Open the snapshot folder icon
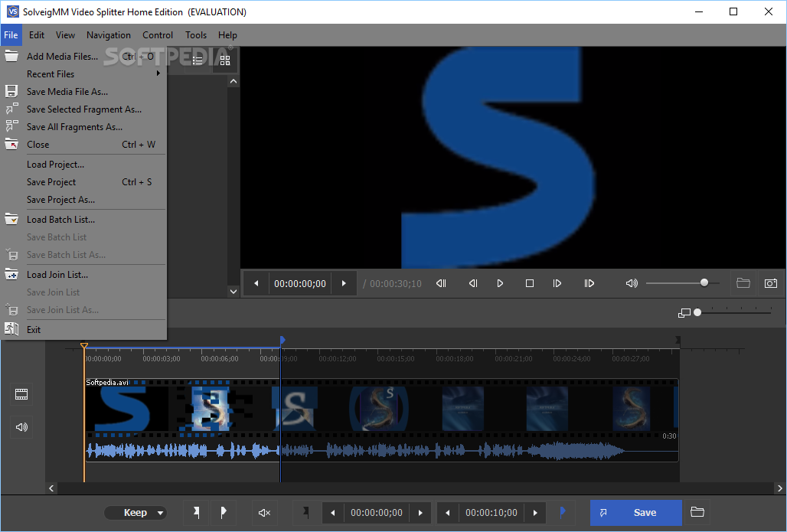 [743, 283]
